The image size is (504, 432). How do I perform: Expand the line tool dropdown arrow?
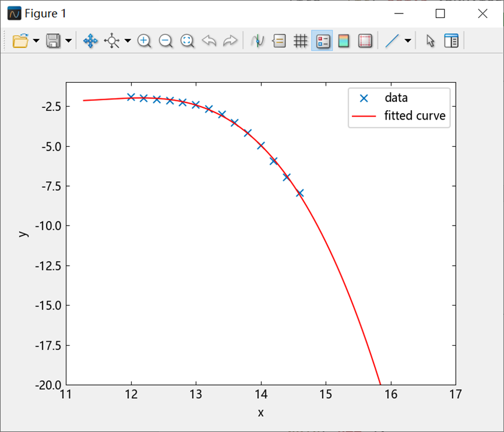tap(408, 41)
